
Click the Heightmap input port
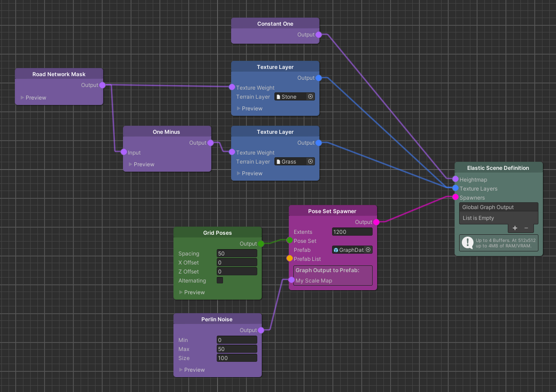(456, 179)
